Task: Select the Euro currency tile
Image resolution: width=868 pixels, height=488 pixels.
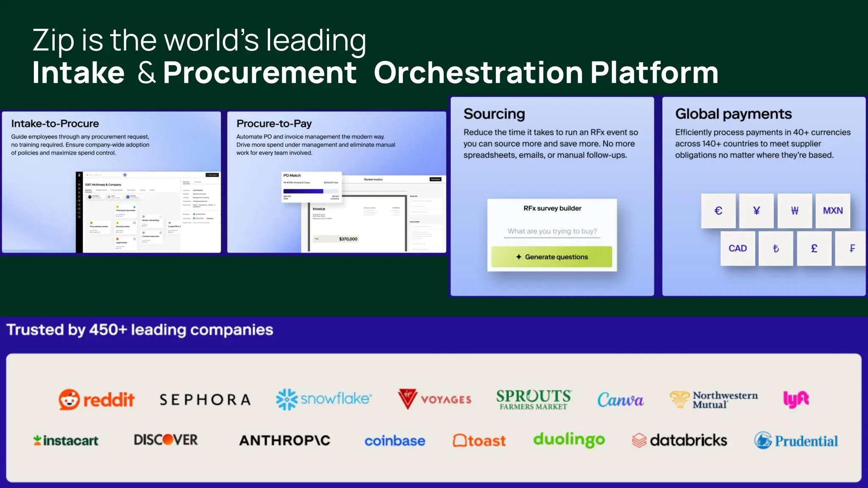Action: point(718,211)
